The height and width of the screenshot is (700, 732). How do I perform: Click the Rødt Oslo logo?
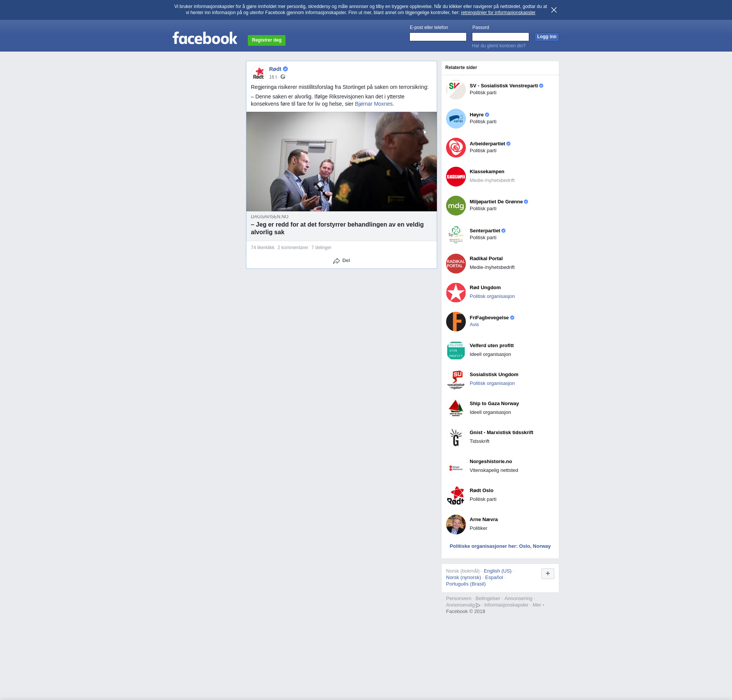[x=456, y=496]
